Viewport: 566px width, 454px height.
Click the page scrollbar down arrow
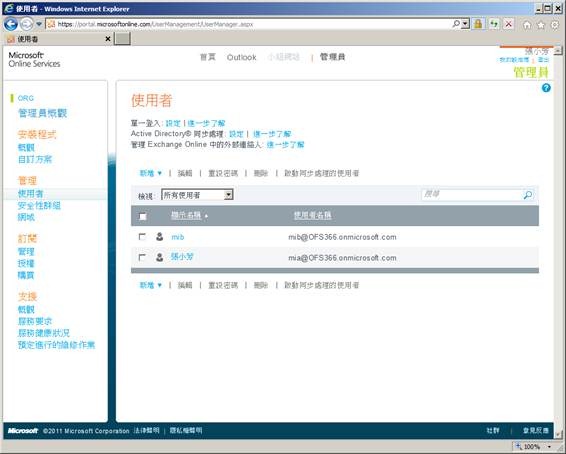click(558, 434)
